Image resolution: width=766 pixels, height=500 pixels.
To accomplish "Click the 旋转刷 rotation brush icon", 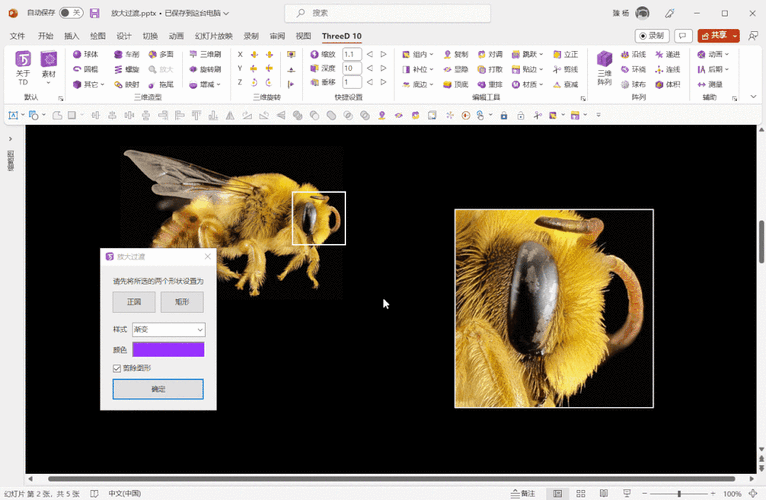I will coord(194,69).
